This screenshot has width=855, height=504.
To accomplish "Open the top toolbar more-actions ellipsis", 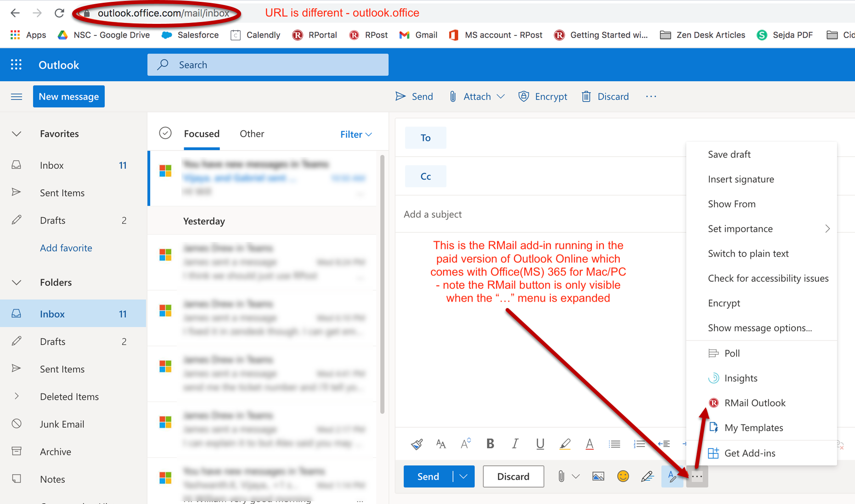I will click(x=651, y=96).
